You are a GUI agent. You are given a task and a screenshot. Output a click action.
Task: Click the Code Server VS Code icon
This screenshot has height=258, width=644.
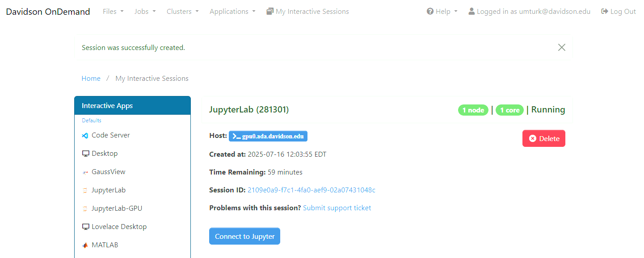coord(85,136)
